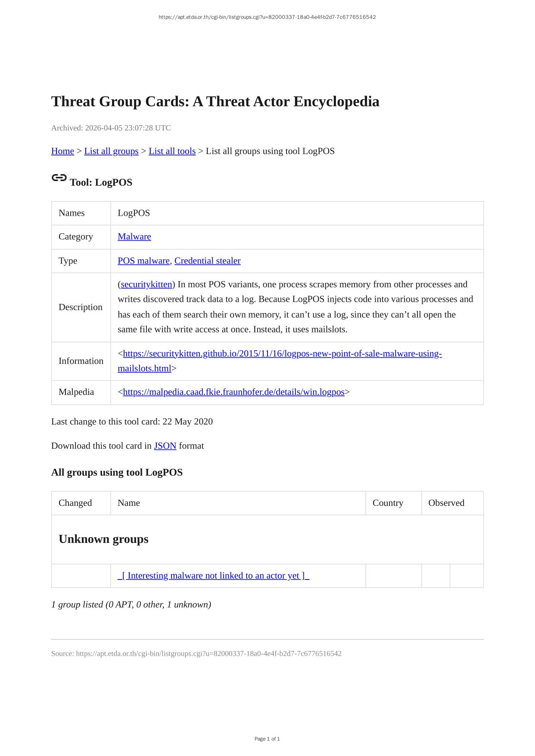Open the List all tools breadcrumb

tap(172, 151)
